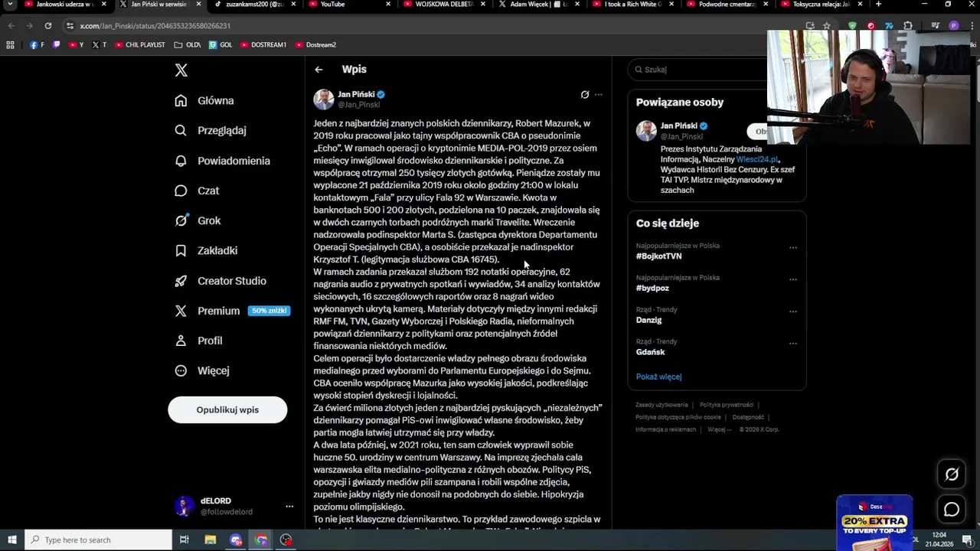Switch to the YouTube tab

348,5
